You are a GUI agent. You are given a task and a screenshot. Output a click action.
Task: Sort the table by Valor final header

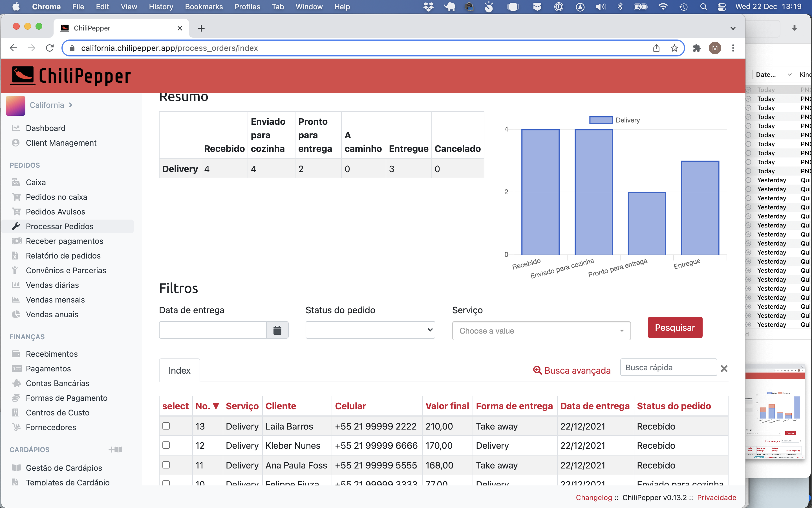447,406
